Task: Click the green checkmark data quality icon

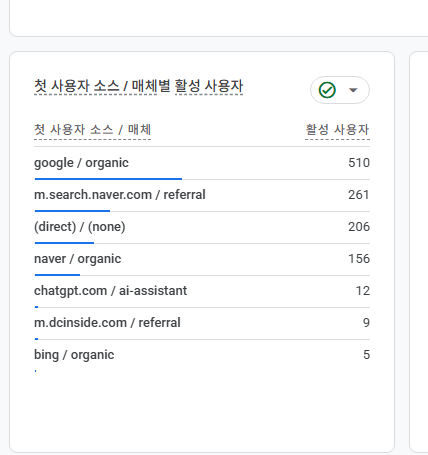Action: [x=327, y=90]
